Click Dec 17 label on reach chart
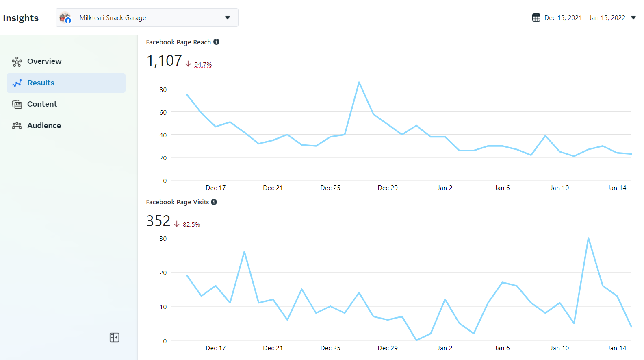 click(x=215, y=188)
